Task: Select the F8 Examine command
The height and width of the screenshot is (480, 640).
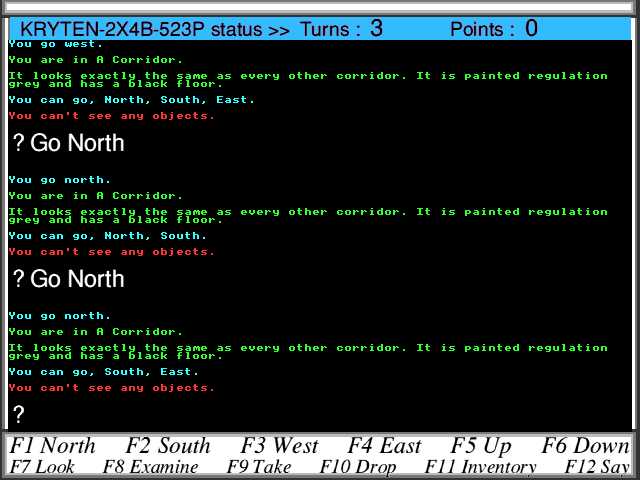Action: point(150,467)
